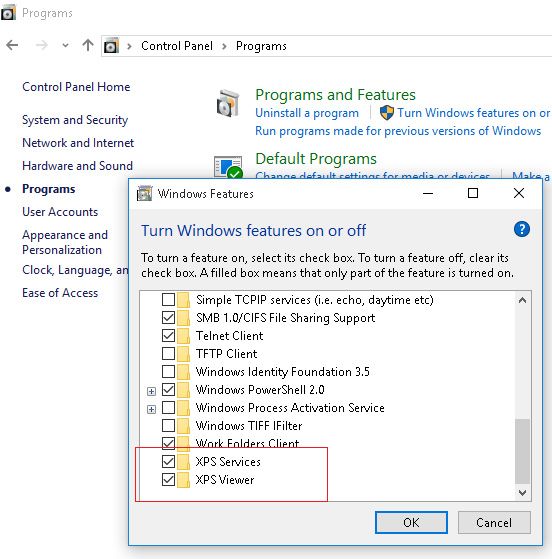
Task: Uncheck Windows PowerShell 2.0 checkbox
Action: pyautogui.click(x=168, y=389)
